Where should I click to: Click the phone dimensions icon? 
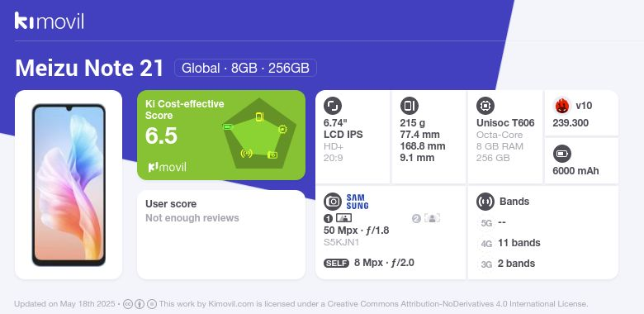409,106
